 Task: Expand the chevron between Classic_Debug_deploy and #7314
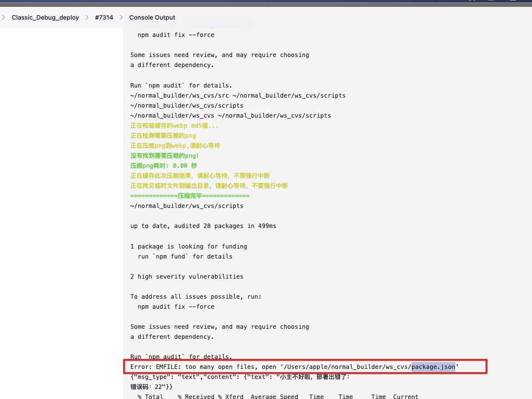tap(87, 17)
